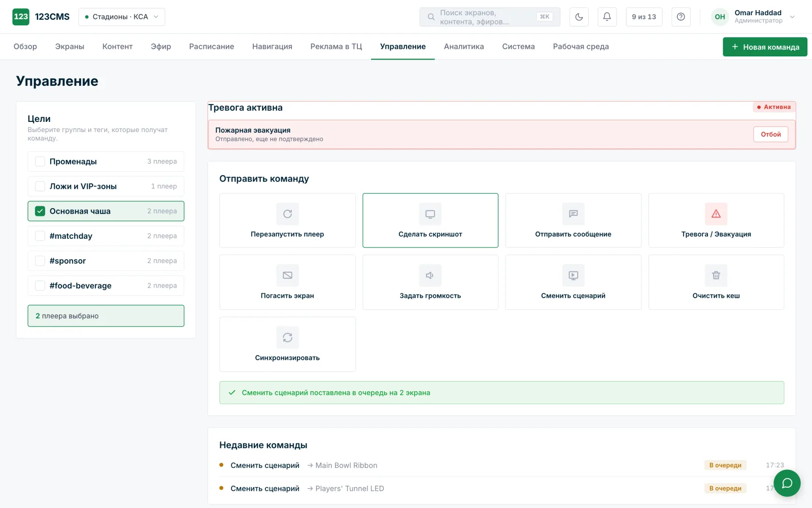Image resolution: width=812 pixels, height=508 pixels.
Task: Click Сменить сценарий command card
Action: point(573,282)
